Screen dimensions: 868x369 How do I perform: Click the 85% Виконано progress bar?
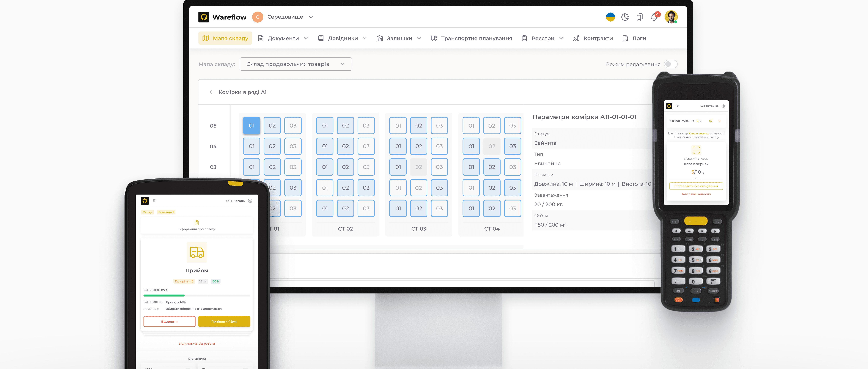(x=197, y=296)
